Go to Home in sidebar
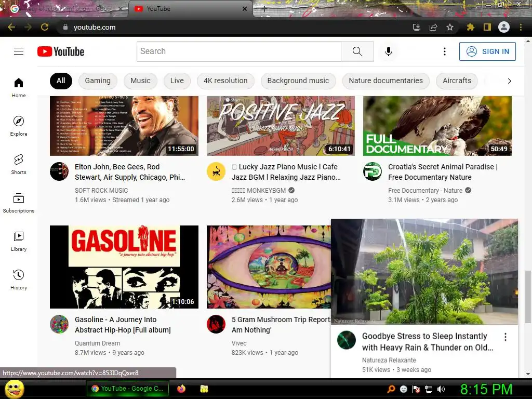The width and height of the screenshot is (532, 399). (x=19, y=87)
